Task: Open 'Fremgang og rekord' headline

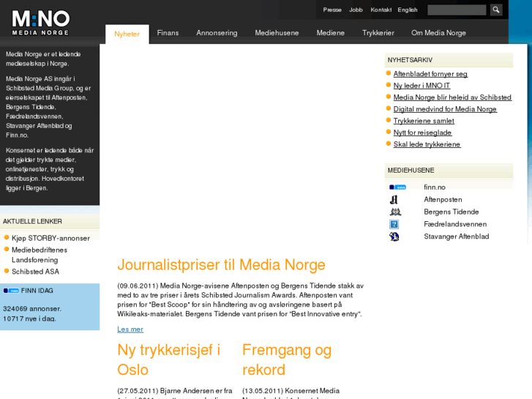Action: click(287, 360)
